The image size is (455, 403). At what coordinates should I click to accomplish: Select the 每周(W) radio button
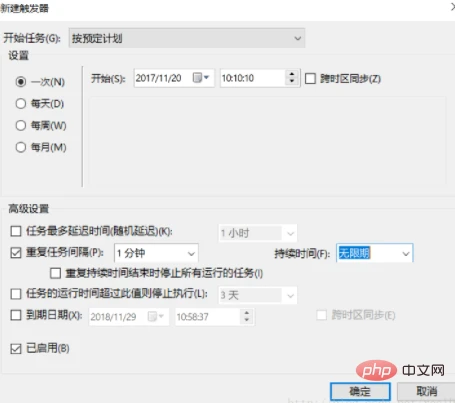[x=21, y=125]
